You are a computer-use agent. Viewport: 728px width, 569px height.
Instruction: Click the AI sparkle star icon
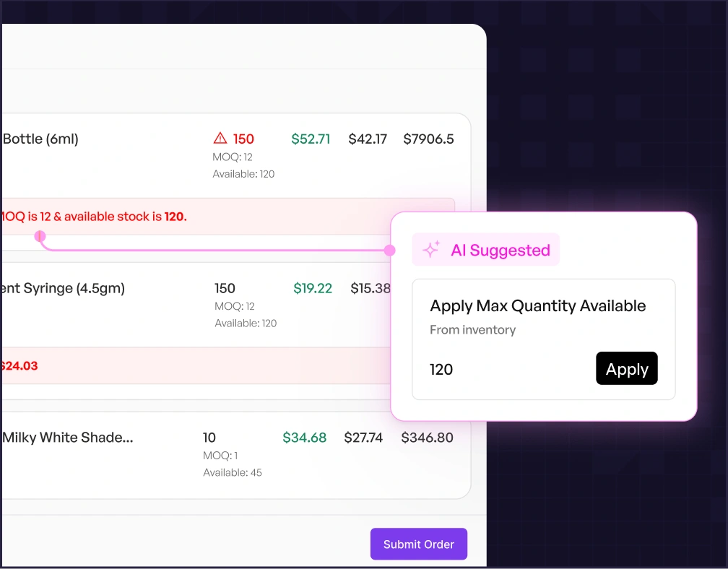[x=431, y=250]
